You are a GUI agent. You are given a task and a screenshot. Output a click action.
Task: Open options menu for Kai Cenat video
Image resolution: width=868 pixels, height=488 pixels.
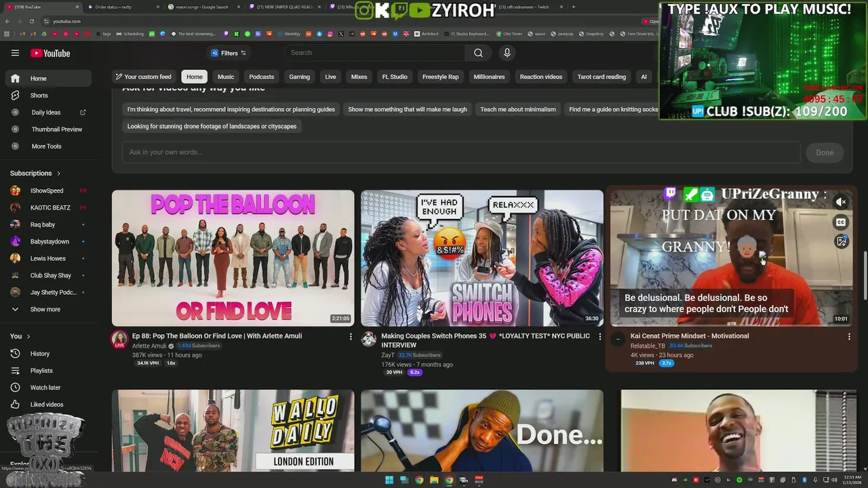848,336
